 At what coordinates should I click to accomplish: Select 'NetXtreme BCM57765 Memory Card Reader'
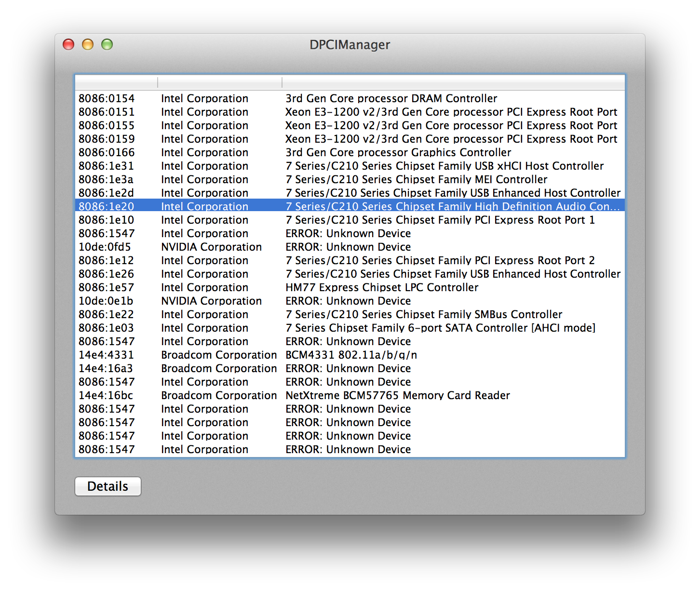pyautogui.click(x=398, y=395)
